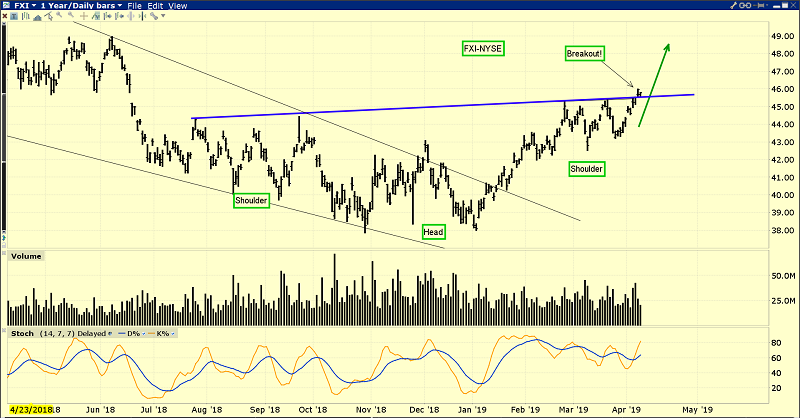
Task: Open the View menu
Action: [x=178, y=6]
